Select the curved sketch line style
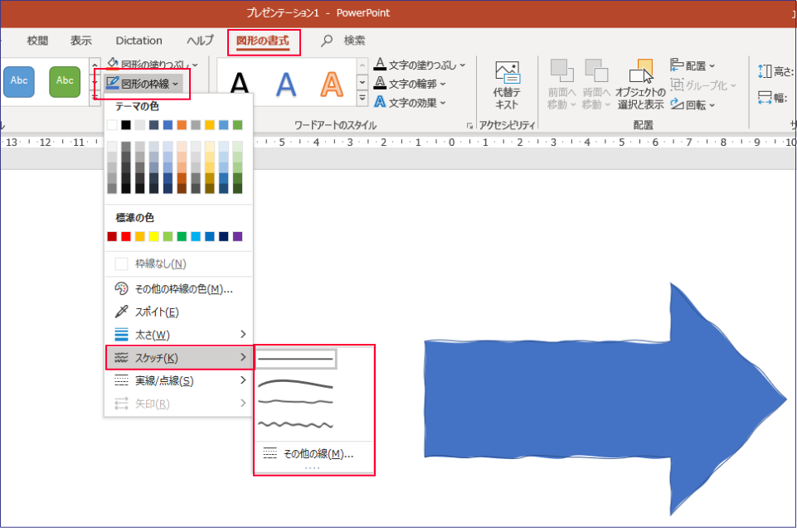This screenshot has height=532, width=797. tap(296, 384)
